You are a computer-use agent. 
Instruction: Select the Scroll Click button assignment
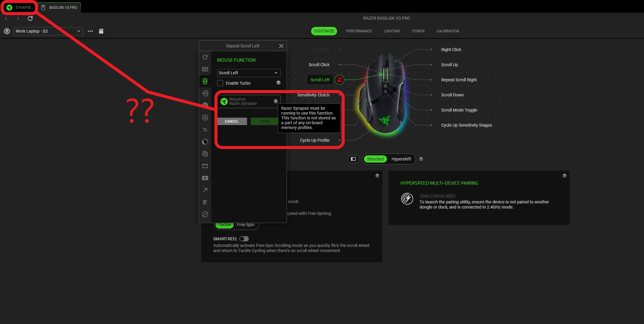tap(319, 65)
